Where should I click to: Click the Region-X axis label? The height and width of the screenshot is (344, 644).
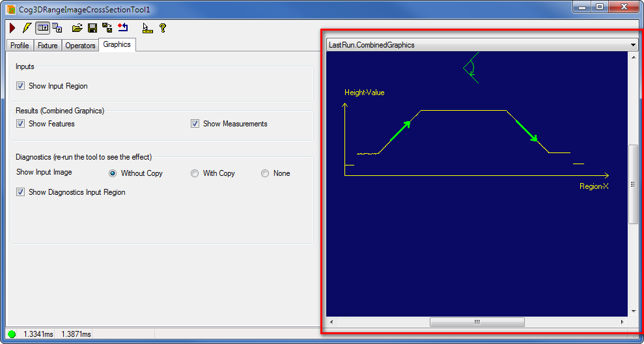[594, 186]
